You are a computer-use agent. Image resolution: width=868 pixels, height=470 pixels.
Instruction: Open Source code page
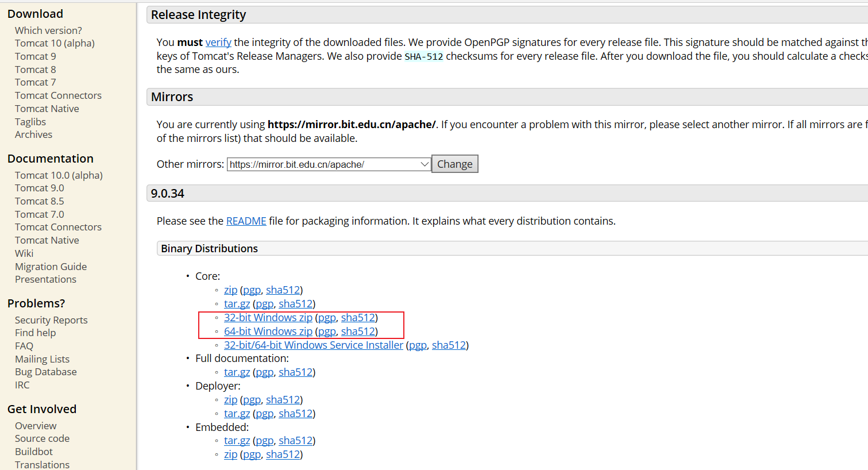(x=42, y=438)
